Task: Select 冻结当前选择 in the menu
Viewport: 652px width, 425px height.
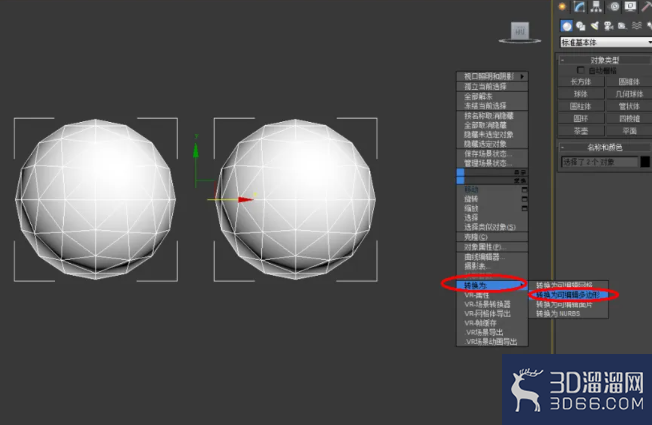Action: tap(492, 106)
